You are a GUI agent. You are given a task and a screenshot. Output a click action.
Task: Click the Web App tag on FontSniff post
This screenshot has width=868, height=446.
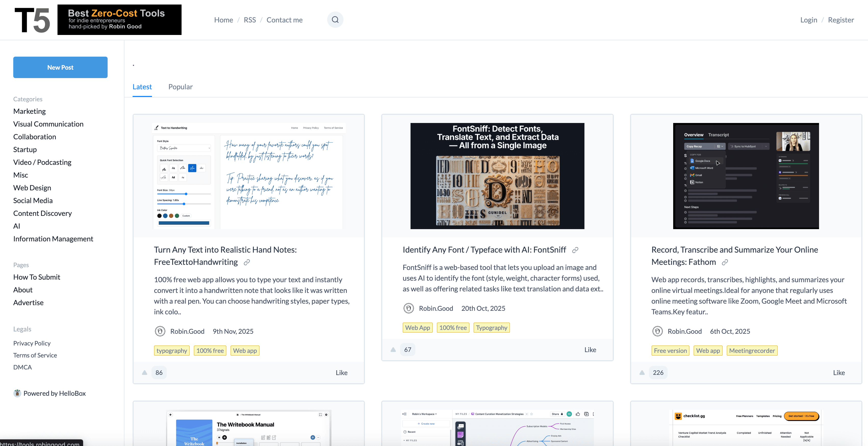pyautogui.click(x=417, y=328)
